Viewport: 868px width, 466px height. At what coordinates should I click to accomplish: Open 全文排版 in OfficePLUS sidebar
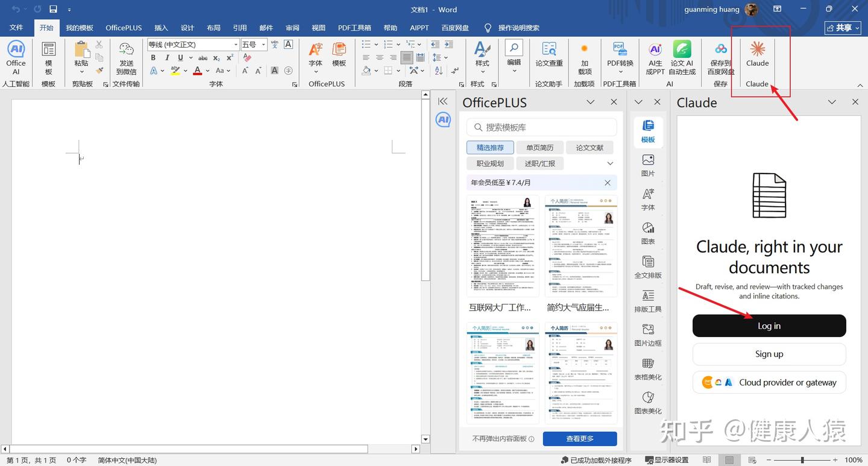coord(648,267)
